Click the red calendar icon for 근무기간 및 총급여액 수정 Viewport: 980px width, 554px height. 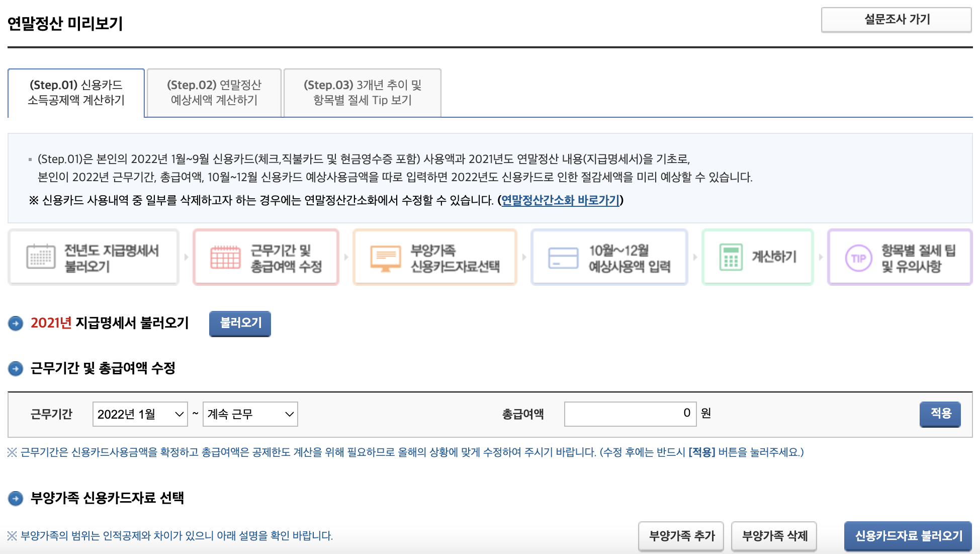pyautogui.click(x=225, y=257)
